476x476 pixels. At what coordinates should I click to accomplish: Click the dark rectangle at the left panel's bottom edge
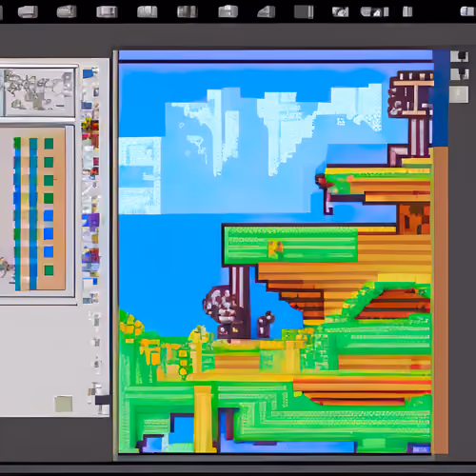tap(103, 400)
